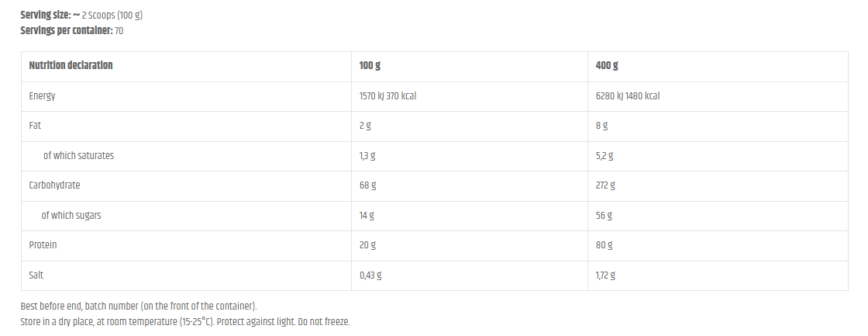Click the "Store in a dry place" note
This screenshot has height=336, width=868.
click(186, 321)
